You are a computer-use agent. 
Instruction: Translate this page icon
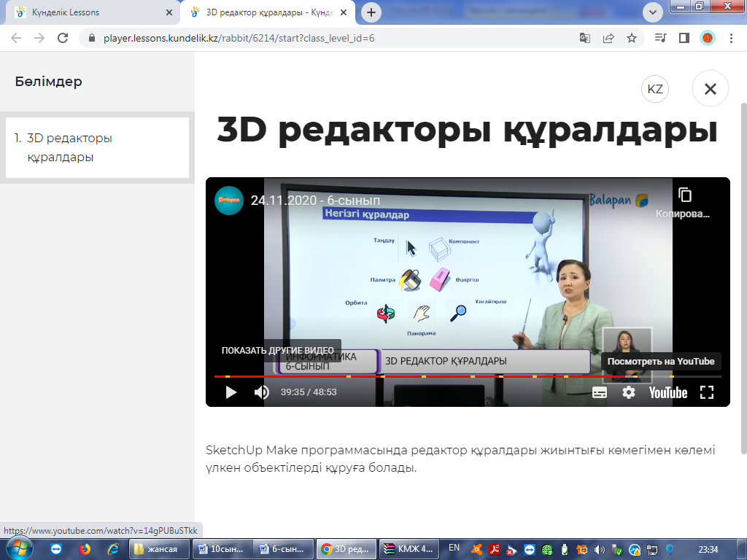click(584, 38)
